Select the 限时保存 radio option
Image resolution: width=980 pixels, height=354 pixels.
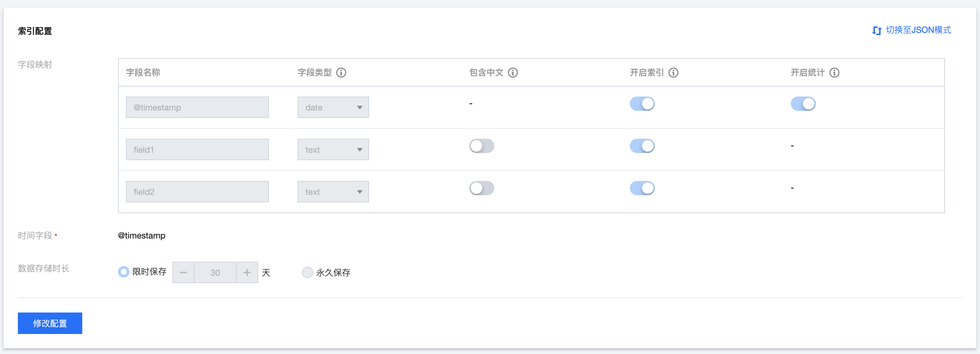(124, 272)
